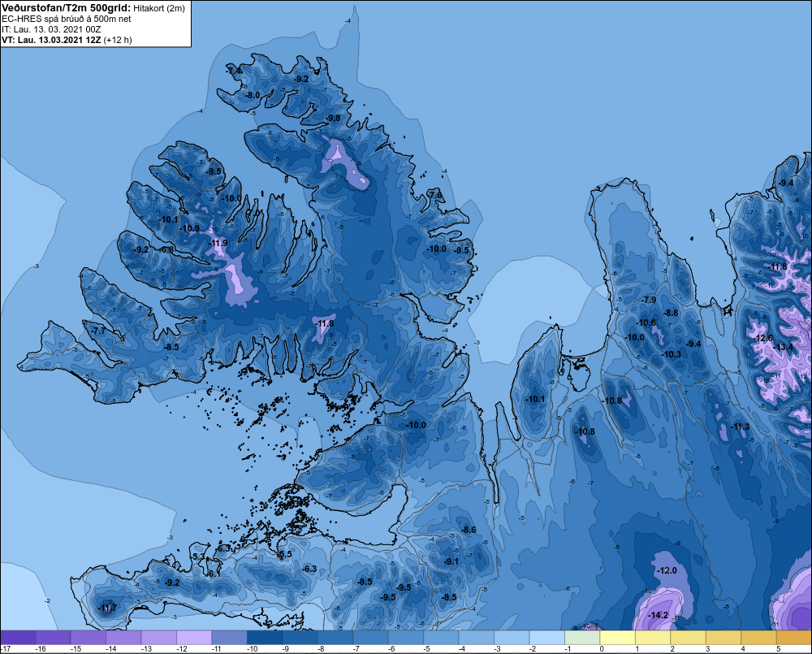Click the -11.7 temperature label
The width and height of the screenshot is (812, 654).
[107, 608]
